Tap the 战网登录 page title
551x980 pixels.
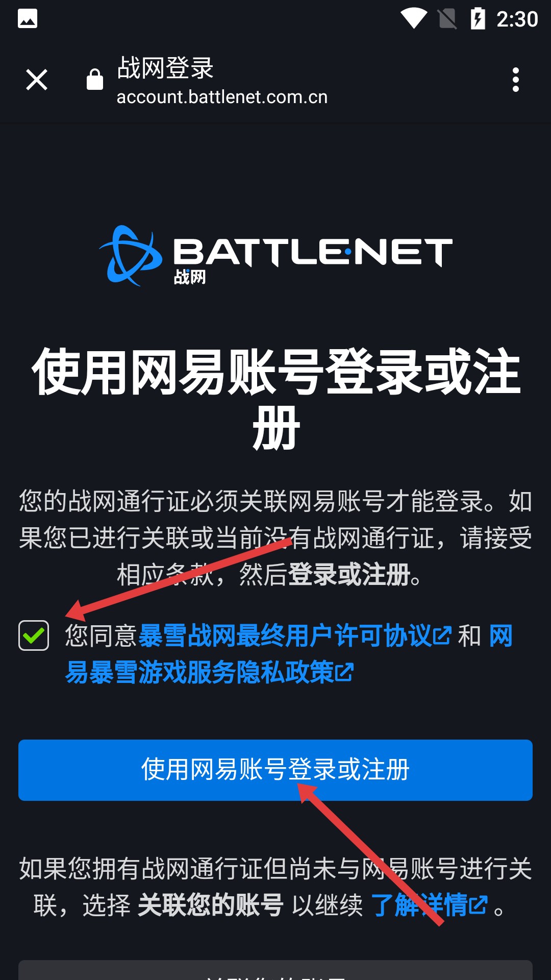[x=165, y=68]
